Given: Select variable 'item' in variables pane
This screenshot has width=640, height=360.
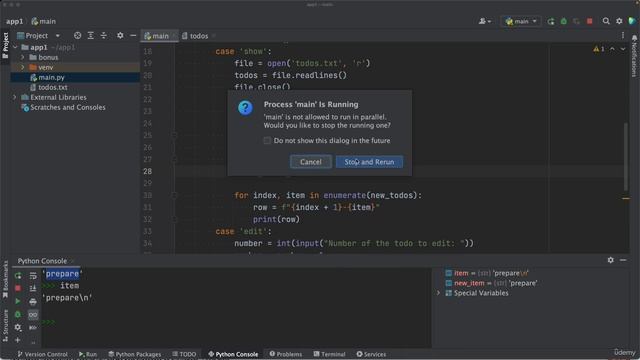Looking at the screenshot, I should 487,273.
